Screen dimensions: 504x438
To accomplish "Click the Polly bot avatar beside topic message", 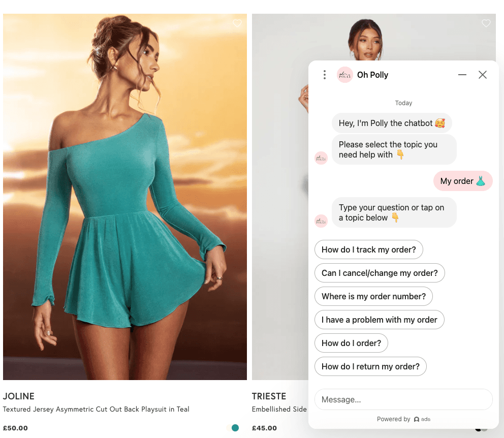I will [321, 158].
